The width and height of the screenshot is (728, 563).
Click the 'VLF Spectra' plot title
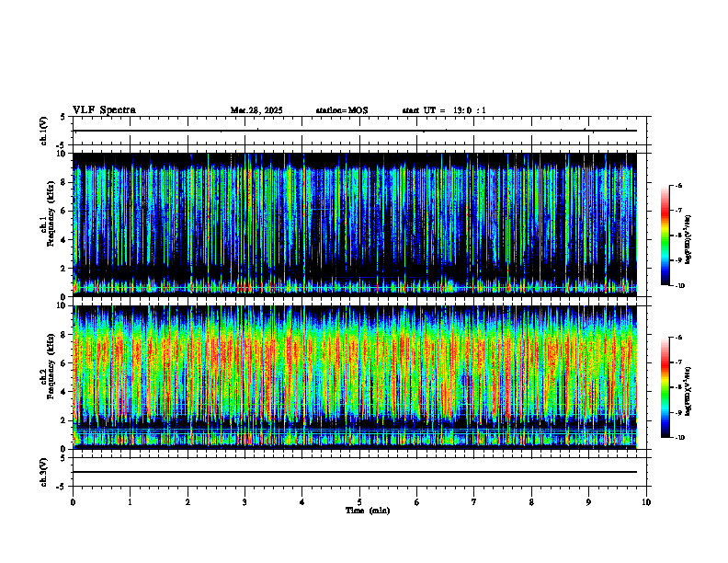tap(104, 110)
